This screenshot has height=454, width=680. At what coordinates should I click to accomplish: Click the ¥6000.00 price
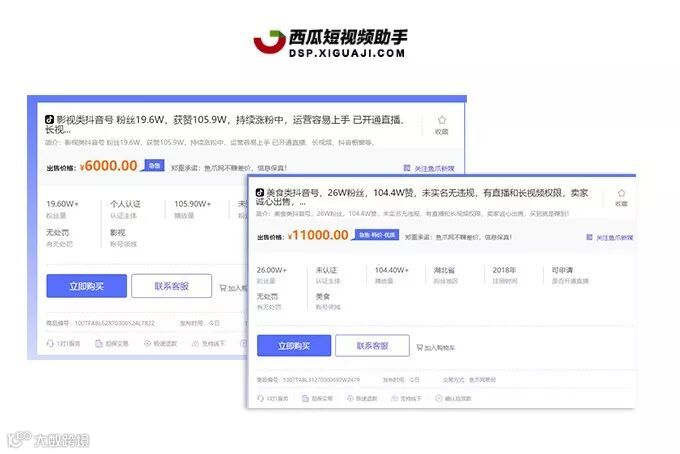click(x=109, y=166)
